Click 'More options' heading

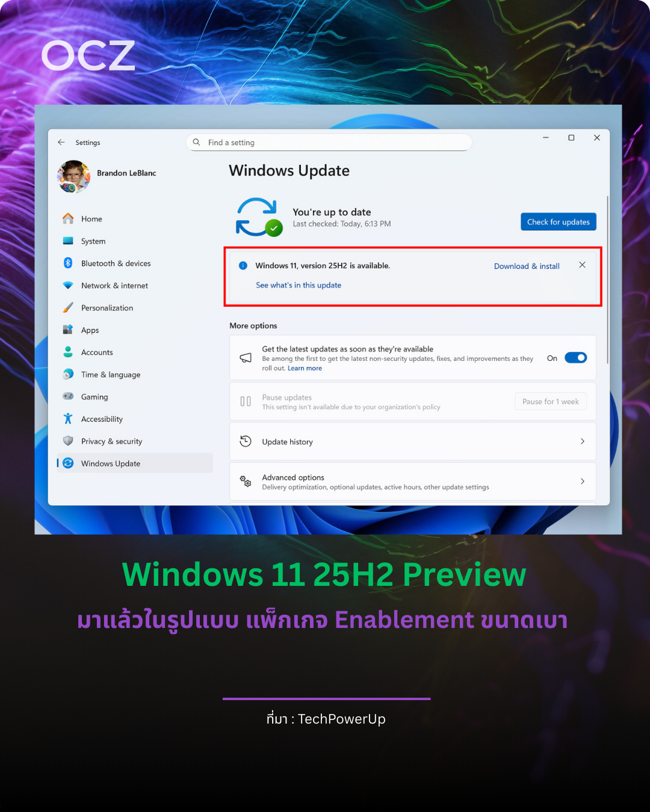coord(253,326)
